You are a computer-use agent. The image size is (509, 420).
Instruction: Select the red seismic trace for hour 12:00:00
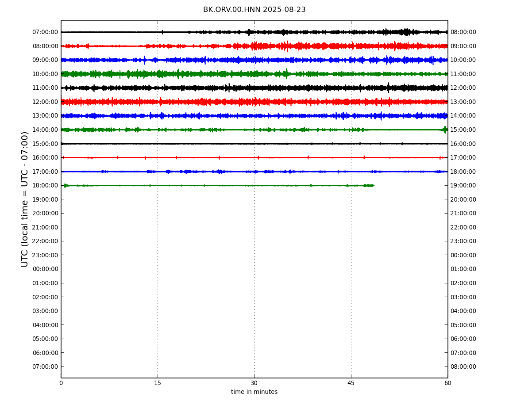tap(254, 102)
